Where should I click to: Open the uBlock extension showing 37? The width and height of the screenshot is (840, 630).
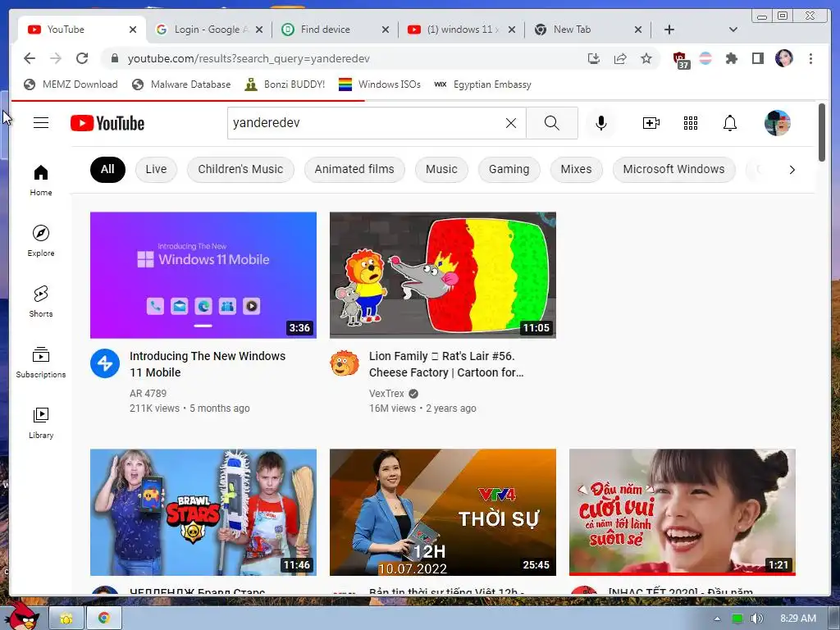point(680,59)
